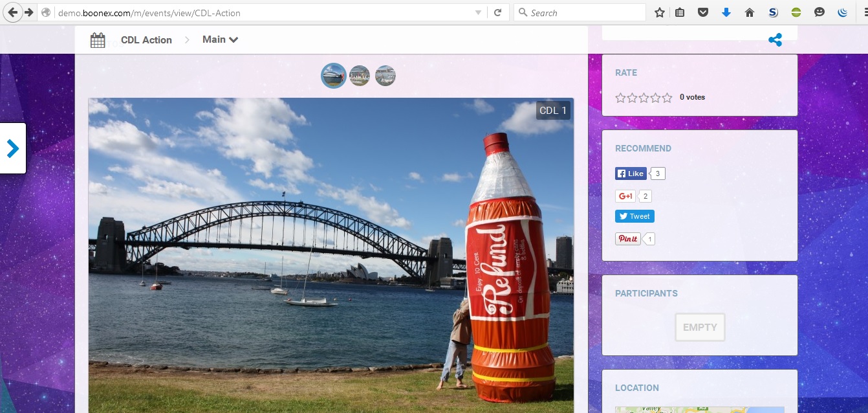Viewport: 868px width, 413px height.
Task: Click the blue share icon
Action: [775, 40]
